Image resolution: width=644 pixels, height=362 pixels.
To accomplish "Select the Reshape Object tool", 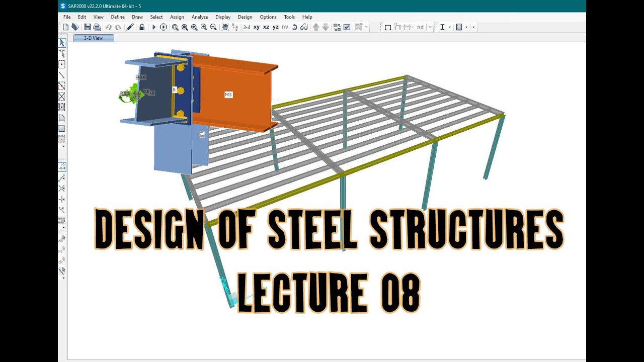I will pos(62,53).
